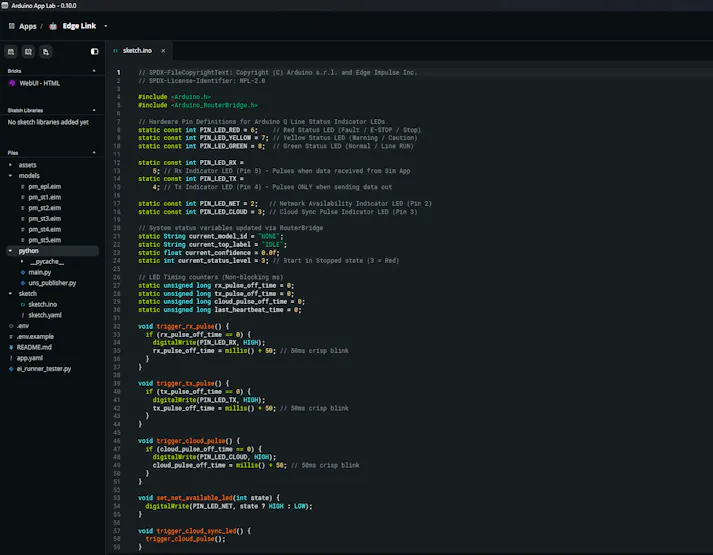The image size is (713, 555).
Task: Click the YAML icon beside app.yaml
Action: click(x=11, y=358)
